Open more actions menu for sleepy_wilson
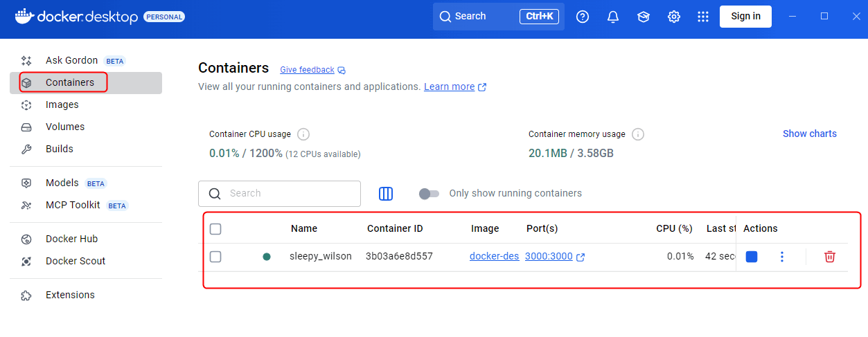The height and width of the screenshot is (337, 868). pyautogui.click(x=782, y=257)
